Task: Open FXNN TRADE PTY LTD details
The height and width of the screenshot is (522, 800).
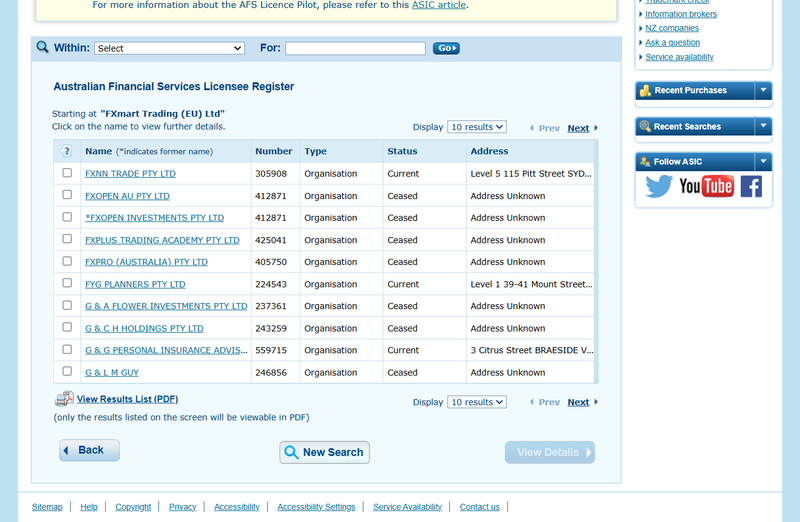Action: pos(130,173)
